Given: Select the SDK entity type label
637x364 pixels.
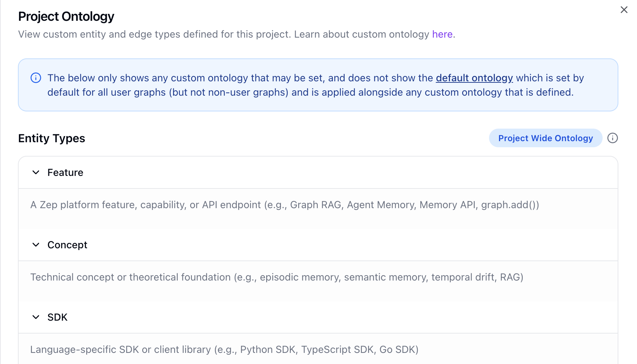Looking at the screenshot, I should click(x=57, y=317).
